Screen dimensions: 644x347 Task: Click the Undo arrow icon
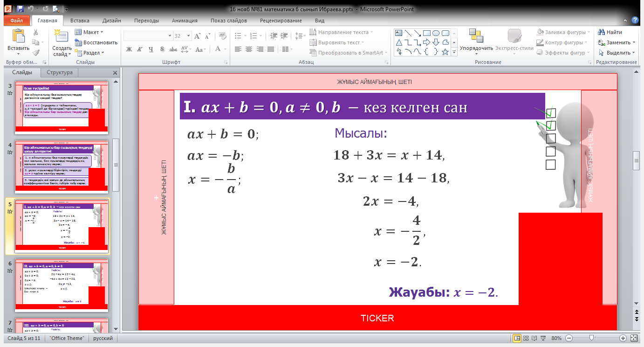(x=31, y=9)
